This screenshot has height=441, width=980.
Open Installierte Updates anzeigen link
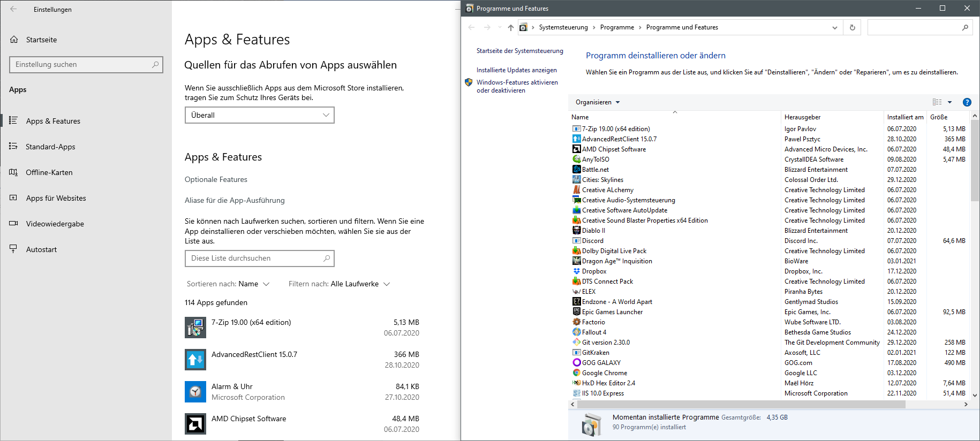tap(517, 70)
